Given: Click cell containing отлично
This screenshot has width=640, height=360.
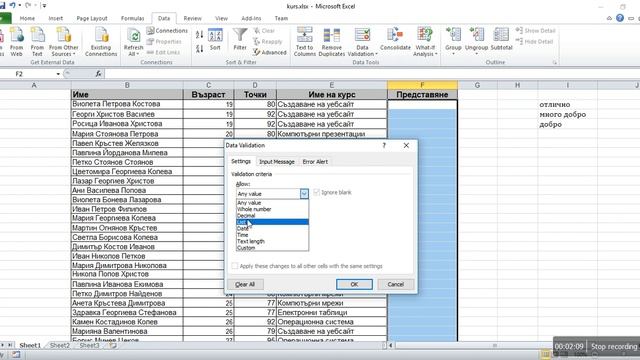Looking at the screenshot, I should pyautogui.click(x=567, y=104).
